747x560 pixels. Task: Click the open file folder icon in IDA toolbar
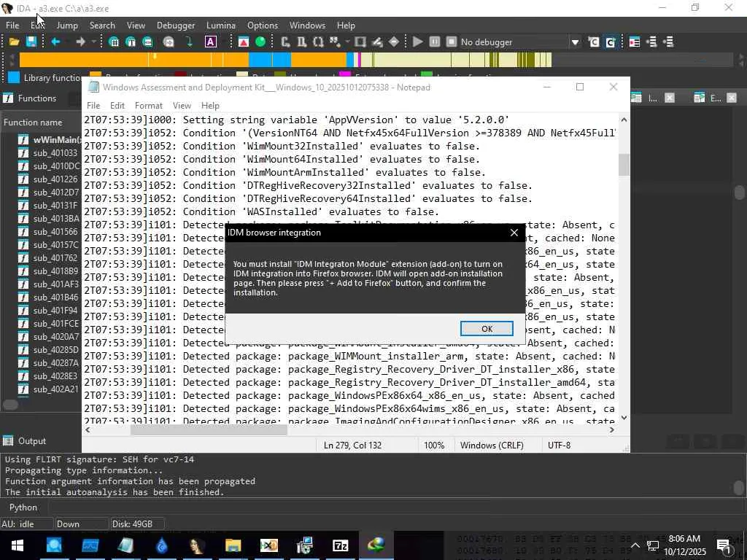click(15, 42)
